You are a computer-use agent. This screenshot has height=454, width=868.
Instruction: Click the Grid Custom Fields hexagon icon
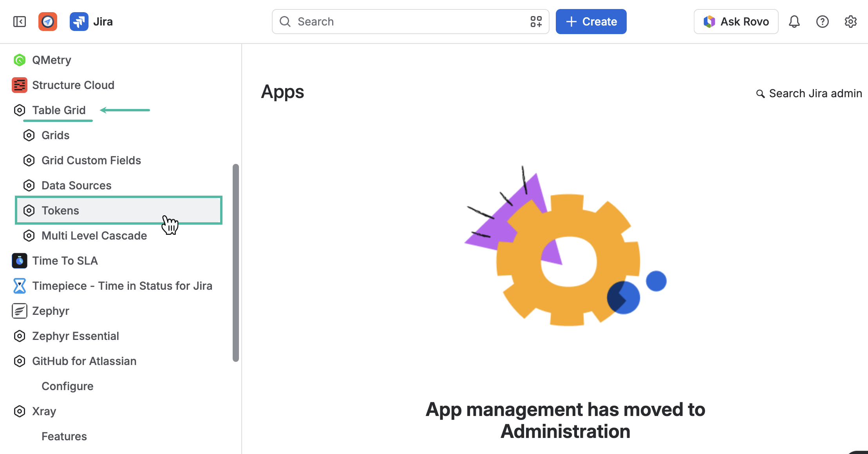(x=29, y=160)
